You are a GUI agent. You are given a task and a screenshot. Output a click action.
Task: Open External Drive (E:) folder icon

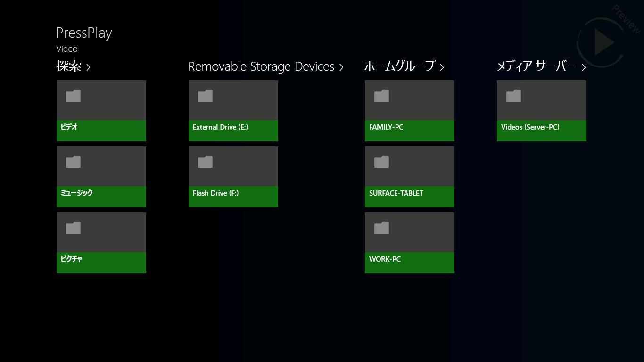point(205,96)
